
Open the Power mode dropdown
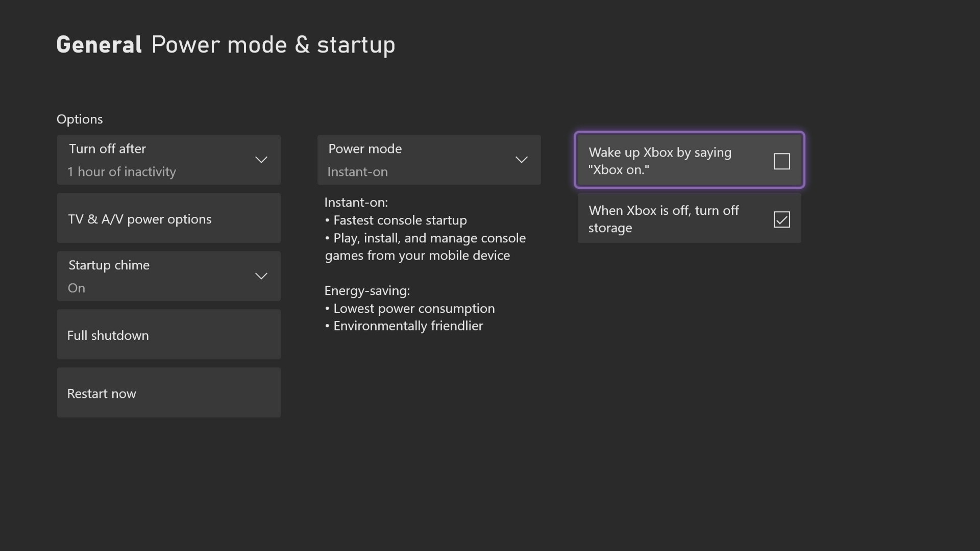point(522,159)
